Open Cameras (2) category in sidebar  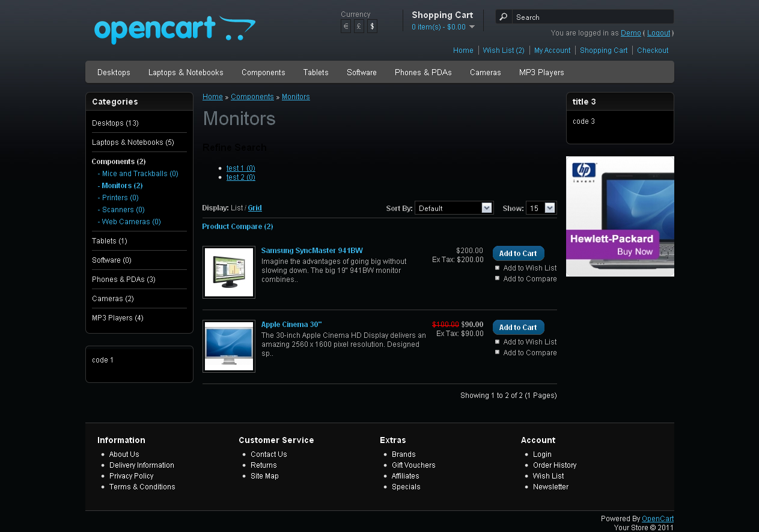(113, 299)
